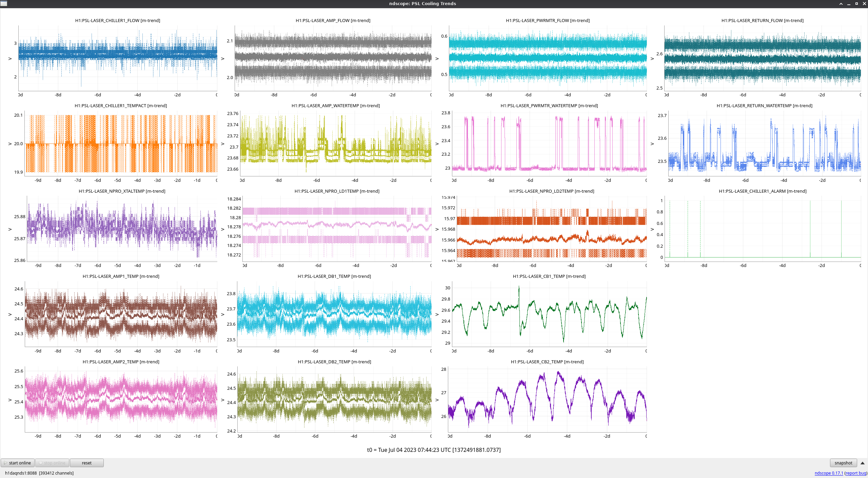Click the AMP_FLOW gray plot area
The image size is (868, 478).
click(x=333, y=58)
